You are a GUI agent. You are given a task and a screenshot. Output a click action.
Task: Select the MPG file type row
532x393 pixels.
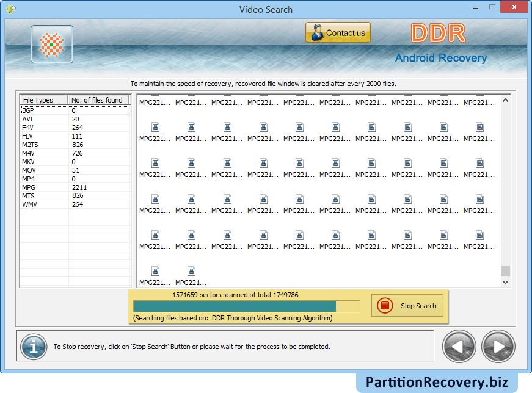click(75, 187)
